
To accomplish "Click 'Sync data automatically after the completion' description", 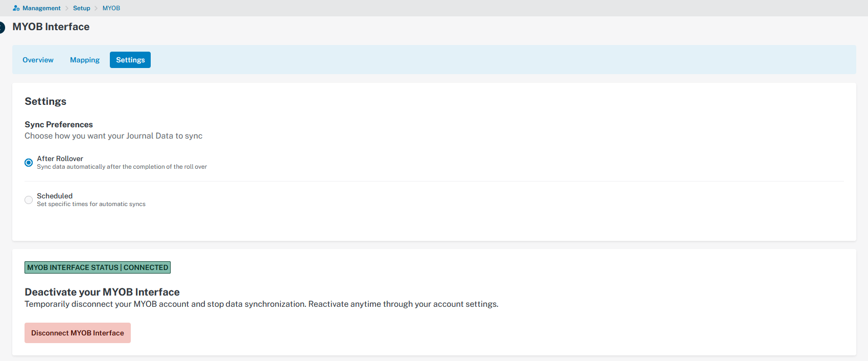I will 122,167.
